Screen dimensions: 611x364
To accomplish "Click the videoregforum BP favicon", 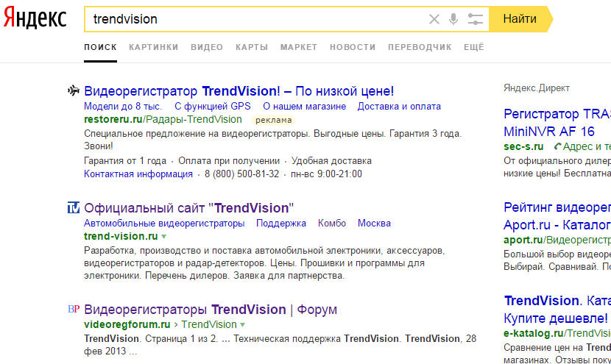I will tap(74, 310).
